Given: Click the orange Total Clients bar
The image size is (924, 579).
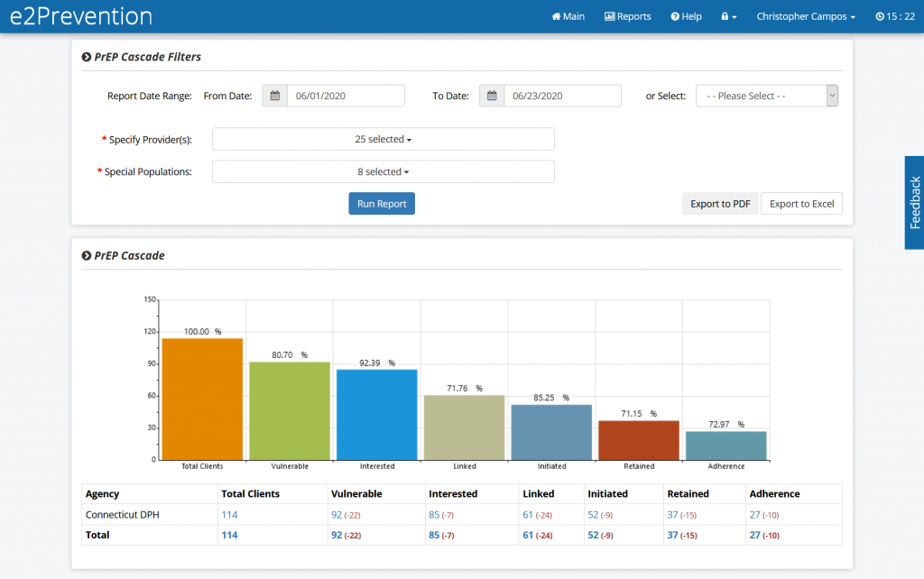Looking at the screenshot, I should click(x=202, y=399).
